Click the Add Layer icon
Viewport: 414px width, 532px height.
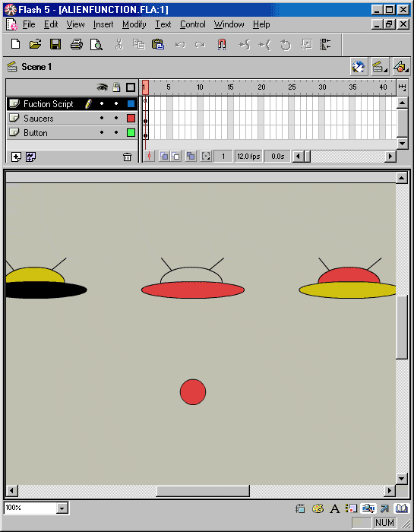pyautogui.click(x=16, y=157)
